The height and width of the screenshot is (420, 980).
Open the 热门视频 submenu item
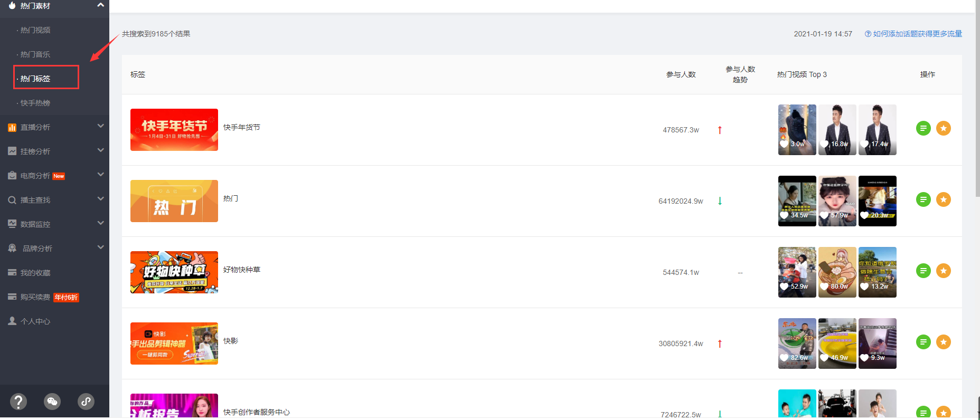[35, 30]
